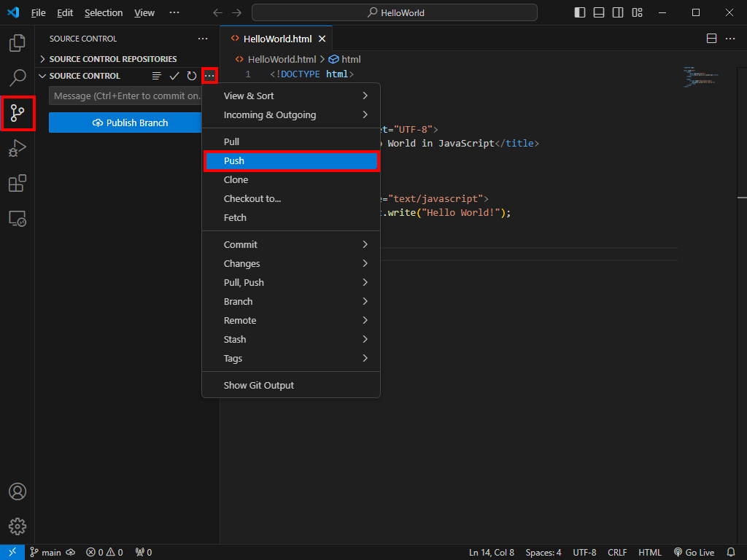Open the Run and Debug view
This screenshot has width=747, height=560.
pyautogui.click(x=17, y=148)
